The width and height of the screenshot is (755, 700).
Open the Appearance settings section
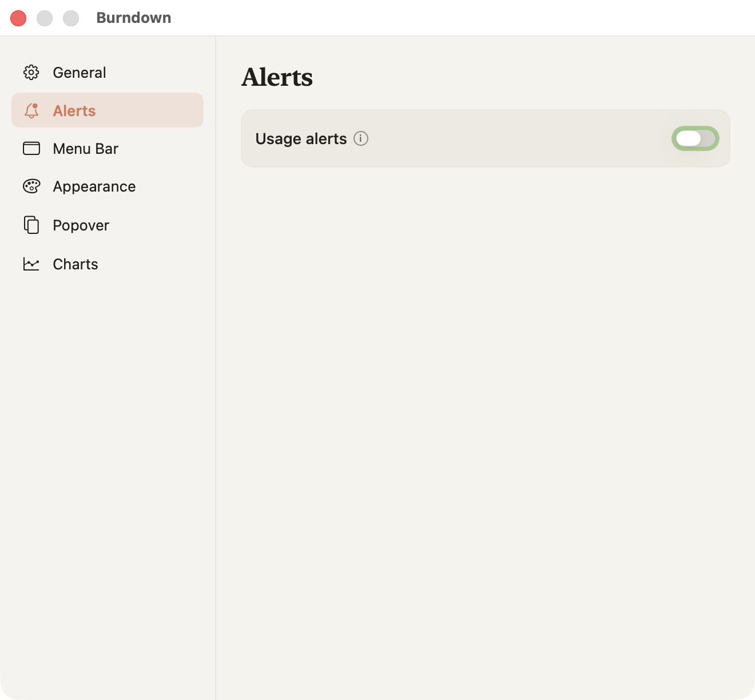point(108,186)
